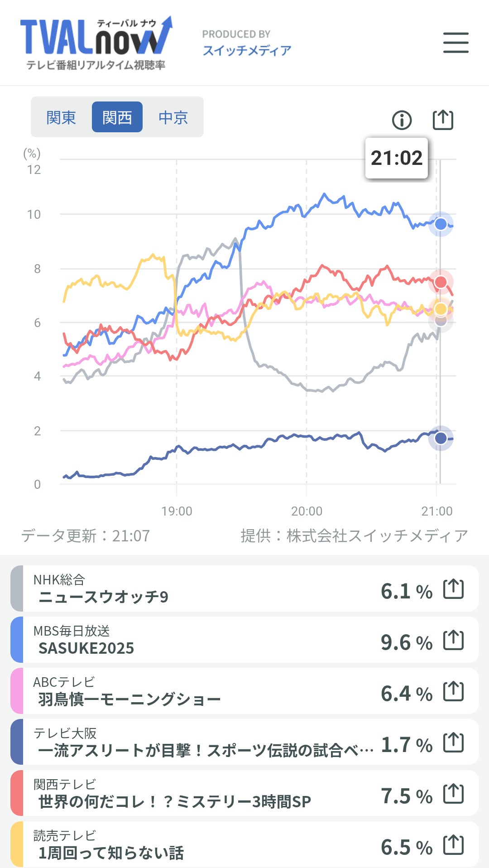Image resolution: width=489 pixels, height=868 pixels.
Task: Open the hamburger menu
Action: tap(455, 43)
